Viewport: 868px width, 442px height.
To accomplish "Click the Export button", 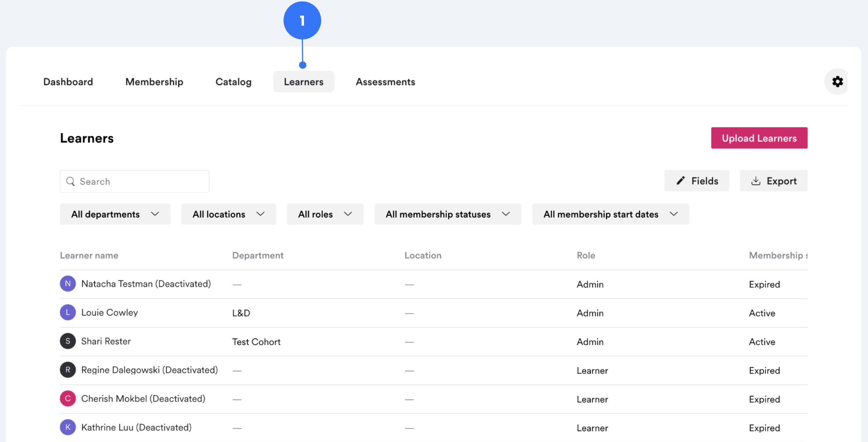I will 774,181.
